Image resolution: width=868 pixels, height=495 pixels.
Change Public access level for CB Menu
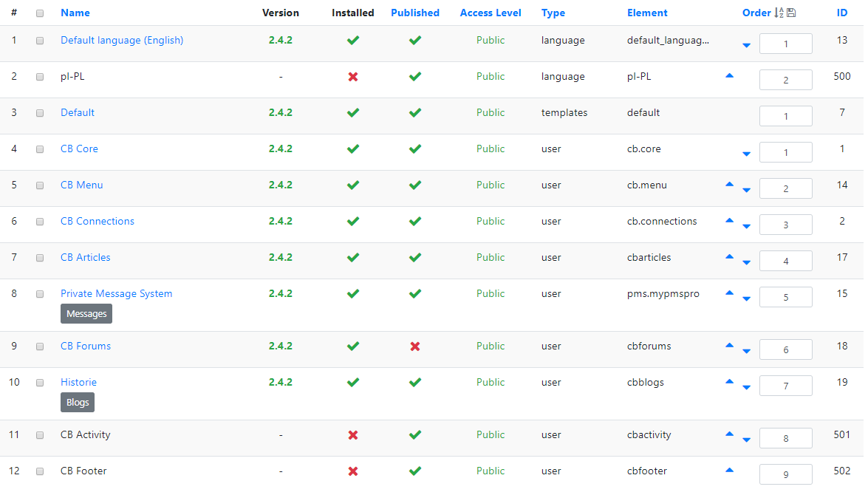tap(491, 185)
